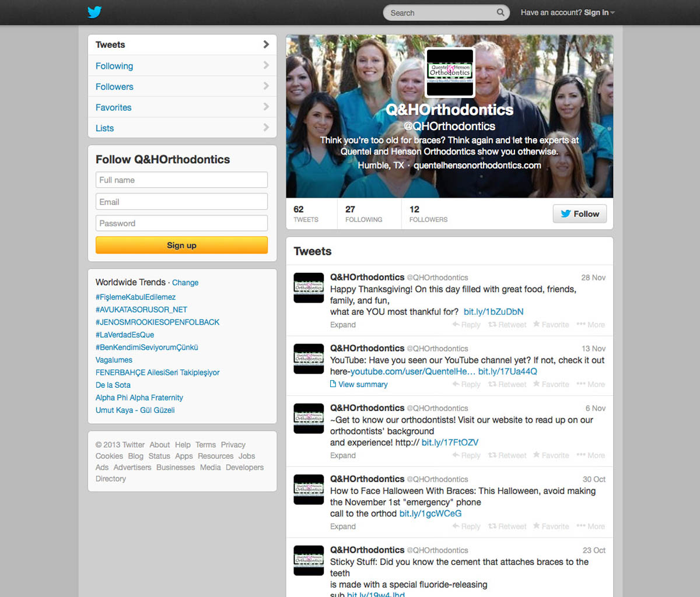This screenshot has width=700, height=597.
Task: Click the Twitter bird logo in header
Action: pyautogui.click(x=94, y=12)
